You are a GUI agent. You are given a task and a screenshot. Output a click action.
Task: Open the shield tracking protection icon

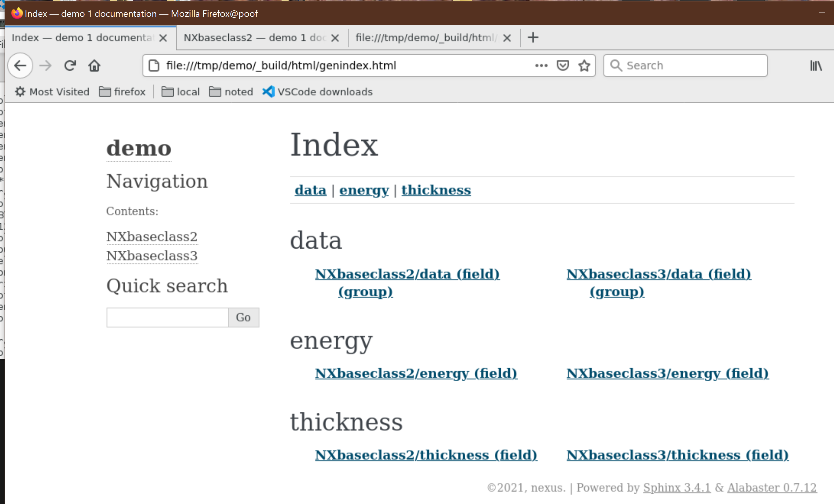tap(563, 65)
